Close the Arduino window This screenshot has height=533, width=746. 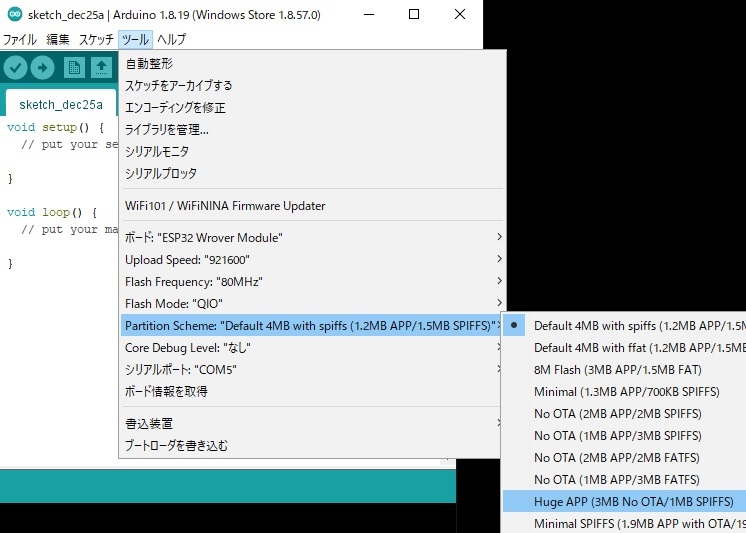point(460,14)
